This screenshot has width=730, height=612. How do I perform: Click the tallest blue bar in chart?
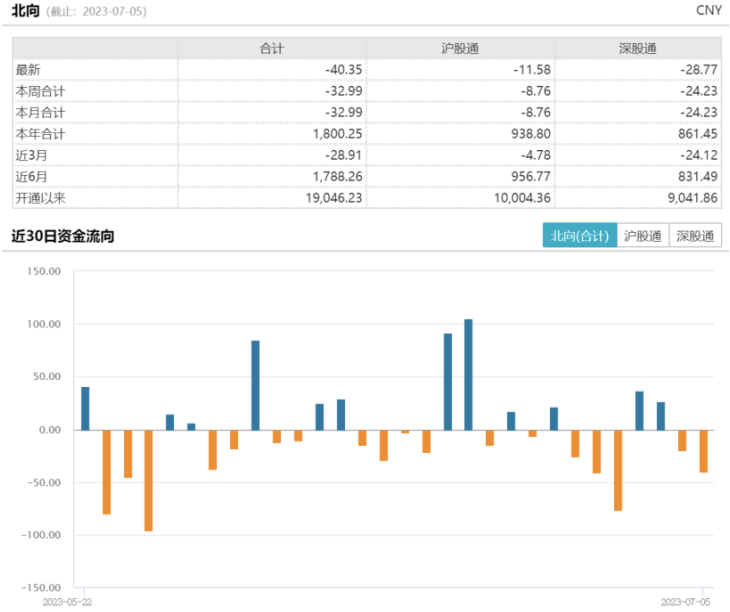click(469, 374)
